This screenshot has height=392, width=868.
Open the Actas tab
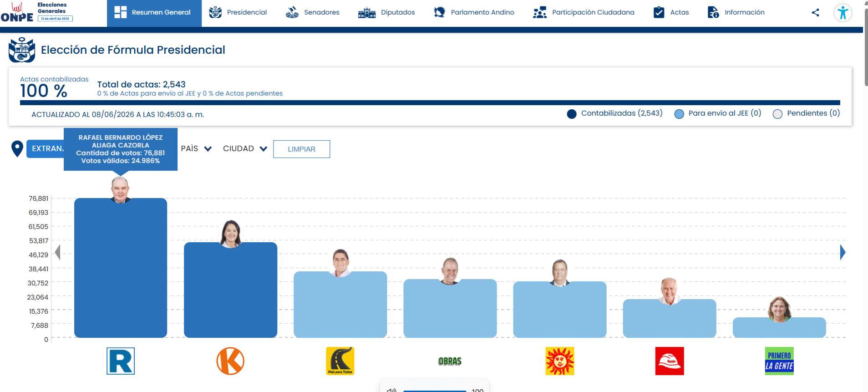671,13
